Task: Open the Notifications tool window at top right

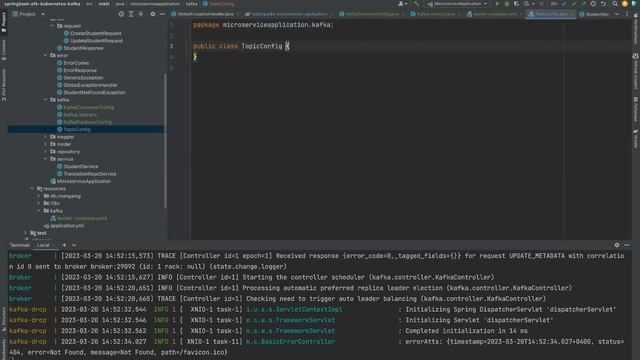Action: point(636,28)
